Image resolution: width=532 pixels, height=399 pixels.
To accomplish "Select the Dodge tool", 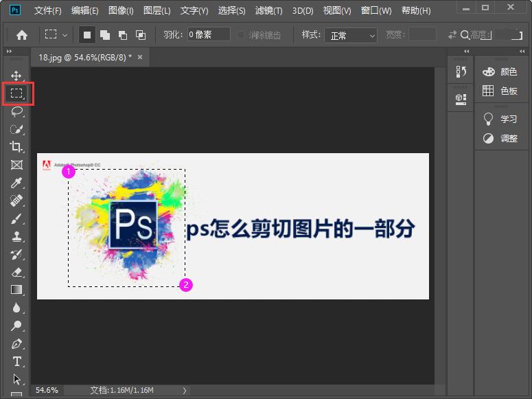I will (16, 326).
